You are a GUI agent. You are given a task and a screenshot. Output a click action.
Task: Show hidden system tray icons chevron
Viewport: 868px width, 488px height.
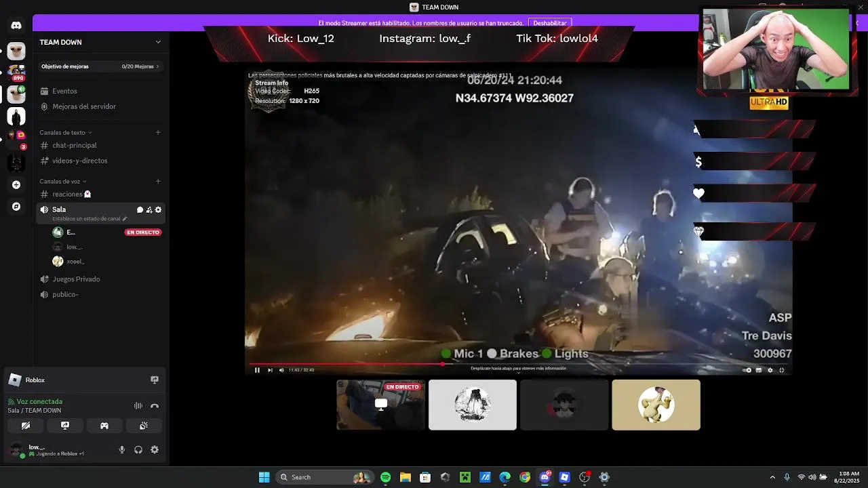[x=772, y=477]
